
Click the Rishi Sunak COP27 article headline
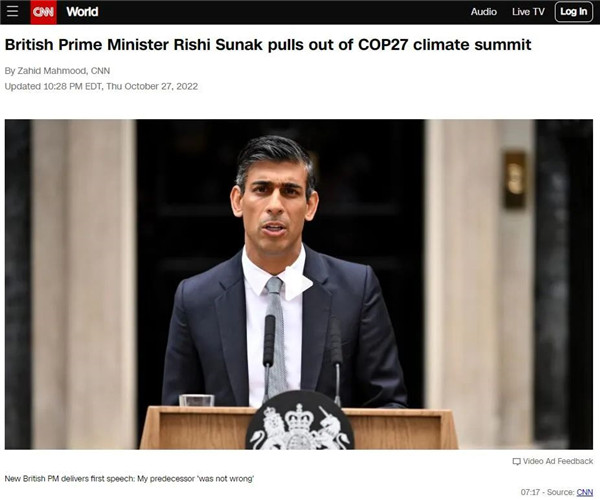tap(268, 45)
